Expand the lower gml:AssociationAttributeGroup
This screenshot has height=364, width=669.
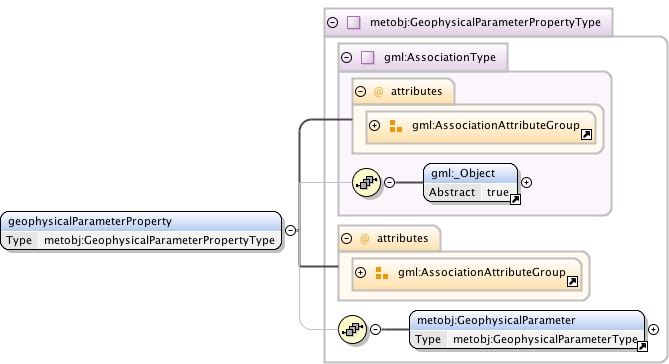click(361, 272)
